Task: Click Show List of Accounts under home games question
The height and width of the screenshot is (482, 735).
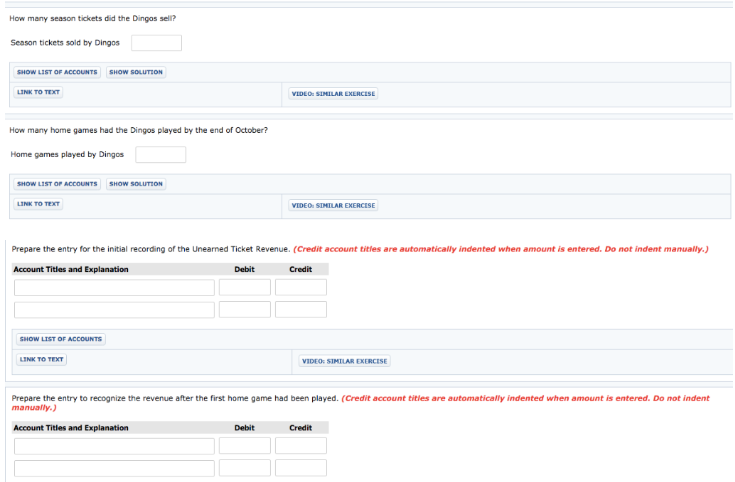Action: point(57,184)
